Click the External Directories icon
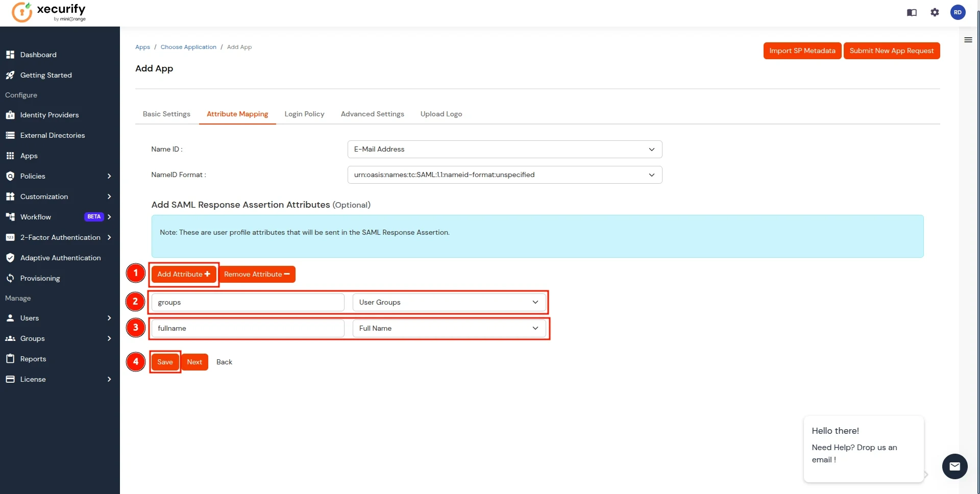Screen dimensions: 980x494 (x=10, y=135)
